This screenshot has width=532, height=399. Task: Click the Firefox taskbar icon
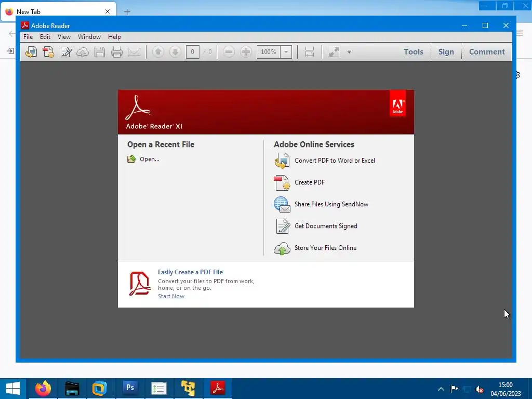[x=43, y=389]
